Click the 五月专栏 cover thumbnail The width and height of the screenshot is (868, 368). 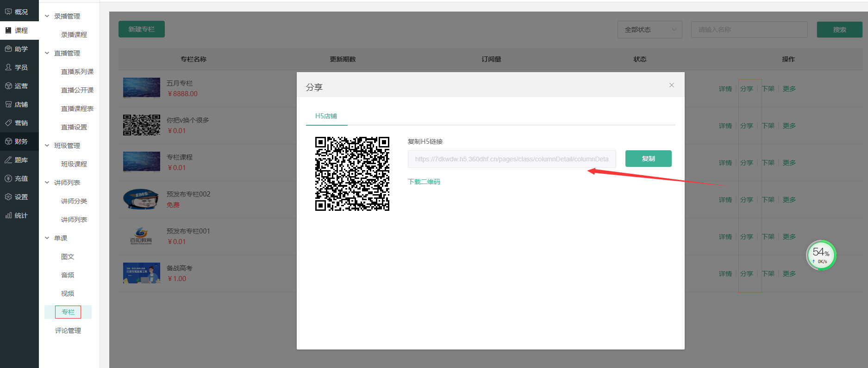[142, 88]
